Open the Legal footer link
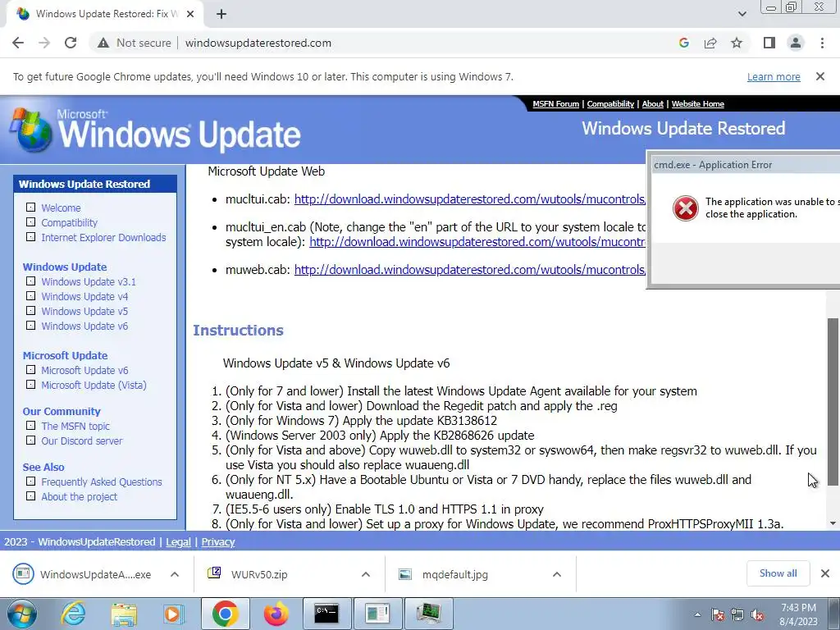 178,542
